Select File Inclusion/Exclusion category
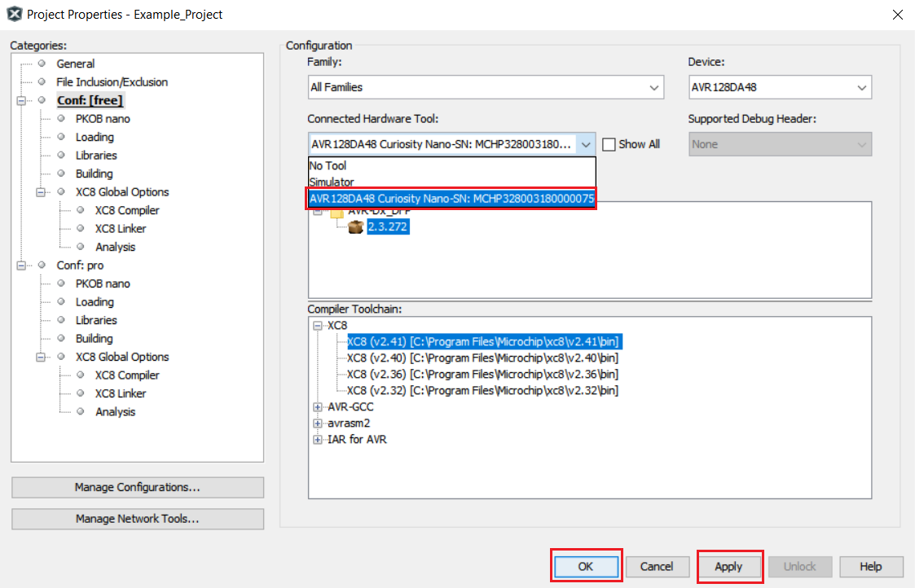This screenshot has width=915, height=588. pyautogui.click(x=112, y=82)
